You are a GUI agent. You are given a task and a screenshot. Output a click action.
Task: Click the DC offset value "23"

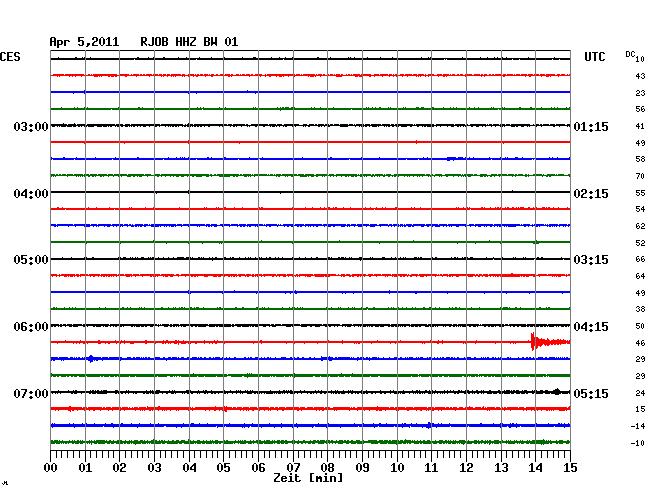[x=640, y=93]
